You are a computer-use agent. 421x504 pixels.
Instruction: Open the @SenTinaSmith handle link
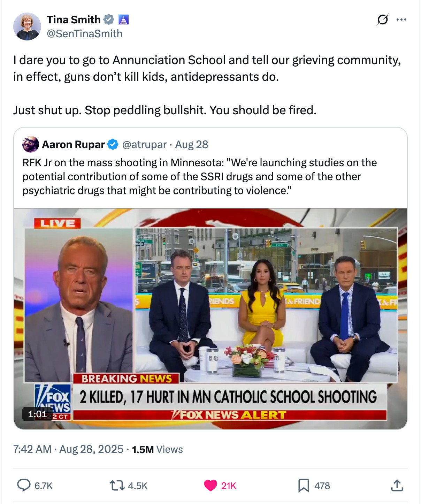[85, 33]
